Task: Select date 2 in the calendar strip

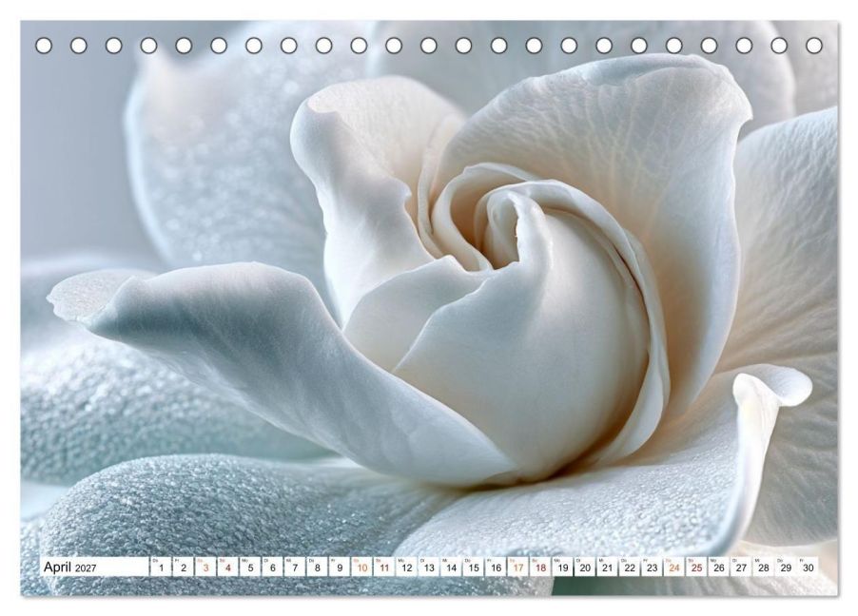Action: coord(184,567)
